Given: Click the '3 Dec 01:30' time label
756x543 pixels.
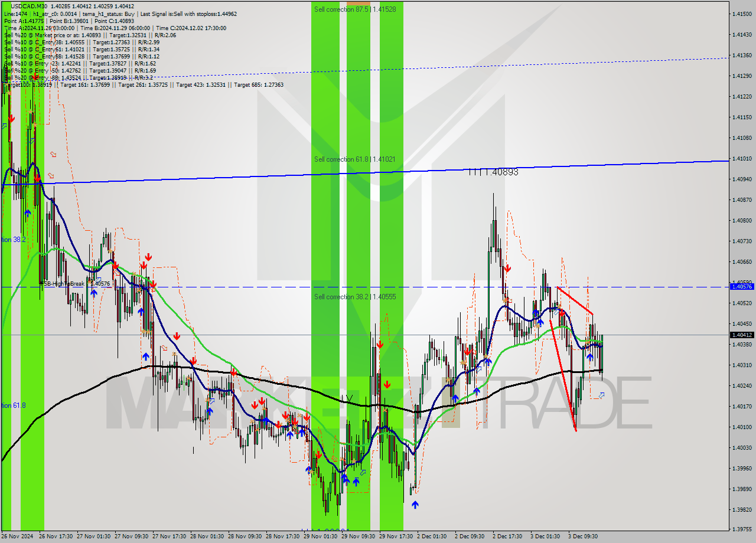Looking at the screenshot, I should tap(545, 537).
